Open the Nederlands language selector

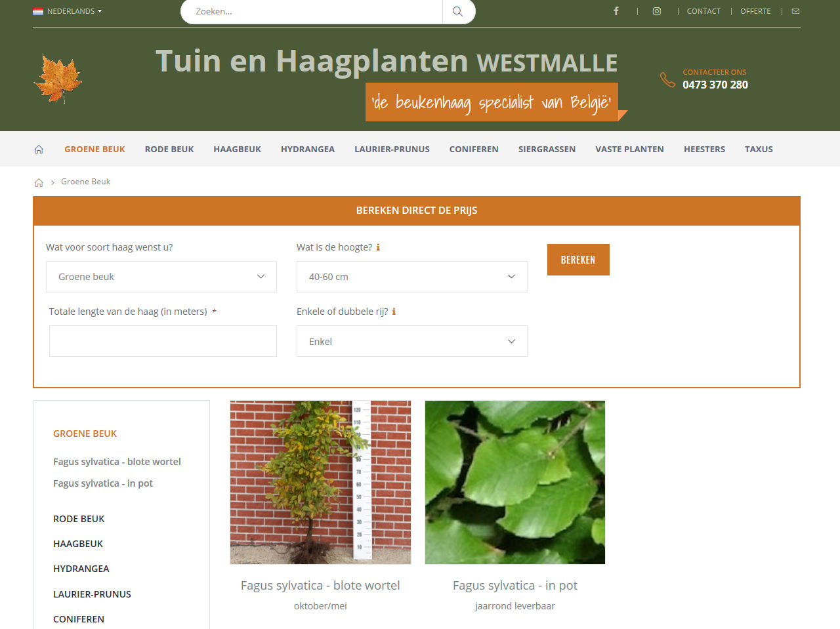point(68,11)
